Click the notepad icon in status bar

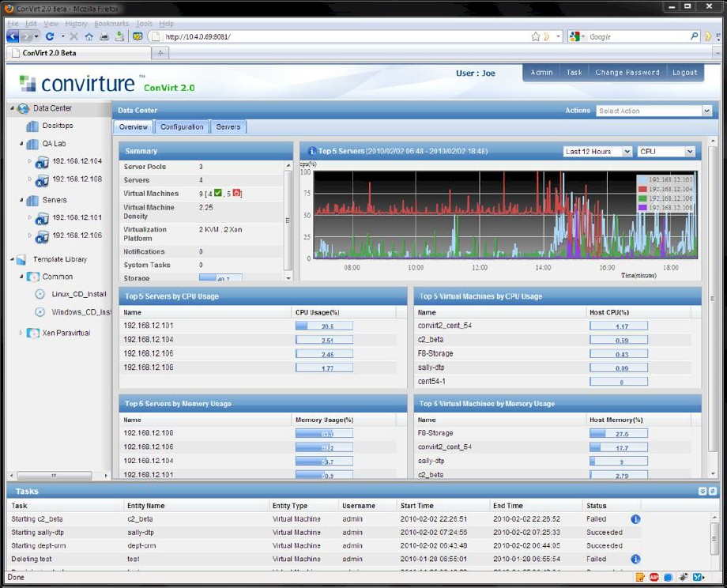point(640,578)
